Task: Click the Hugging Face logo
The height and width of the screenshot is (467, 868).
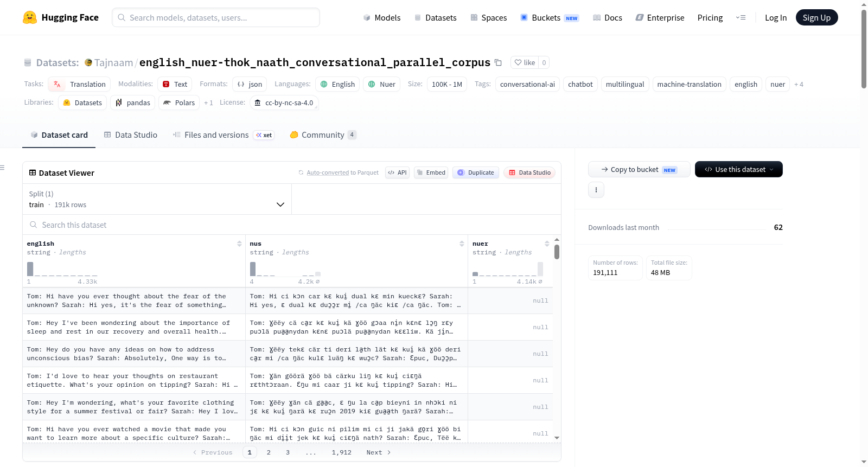Action: tap(60, 17)
